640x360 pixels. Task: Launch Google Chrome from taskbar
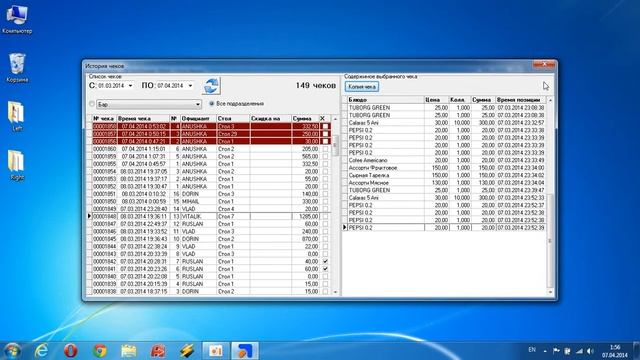pyautogui.click(x=100, y=350)
